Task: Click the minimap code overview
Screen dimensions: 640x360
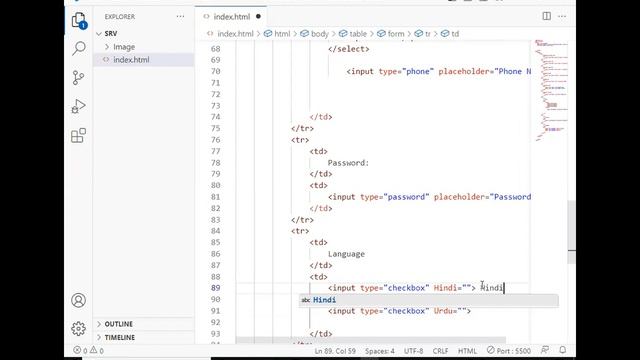Action: click(x=551, y=90)
